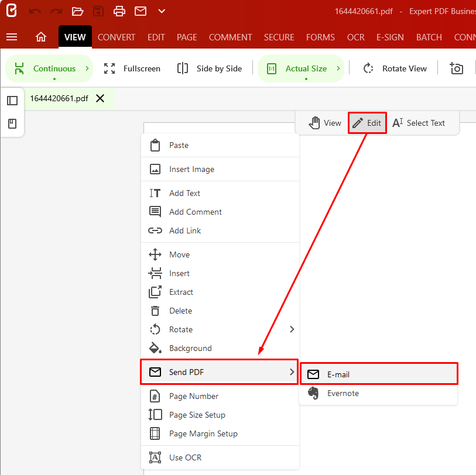Open the CONVERT ribbon tab
This screenshot has width=476, height=475.
[x=117, y=37]
